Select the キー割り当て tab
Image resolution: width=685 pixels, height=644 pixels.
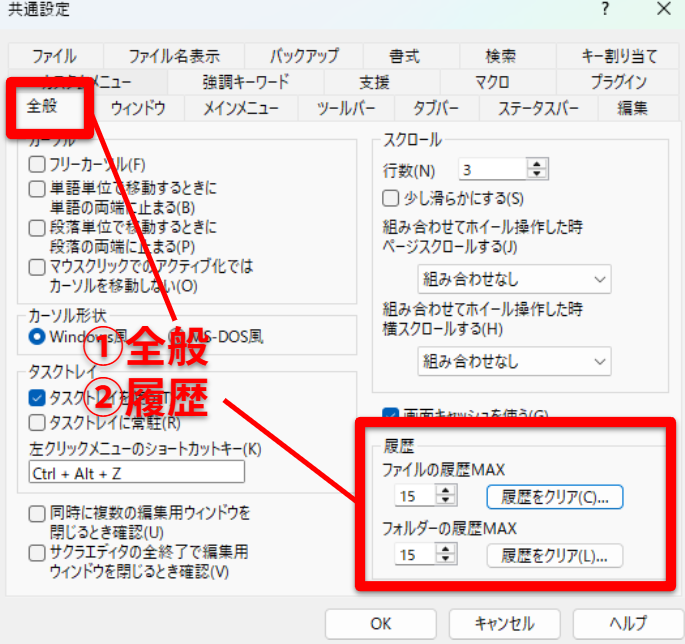point(620,56)
